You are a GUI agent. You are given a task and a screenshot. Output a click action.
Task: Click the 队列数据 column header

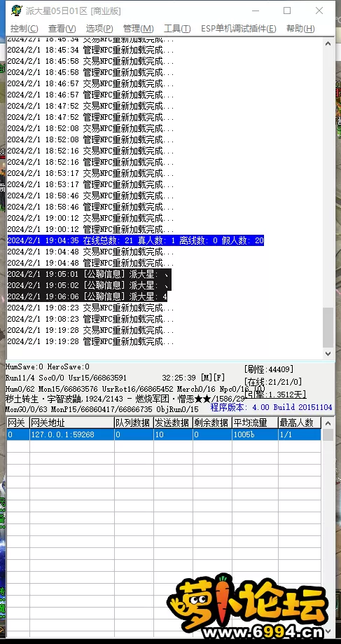pos(134,423)
